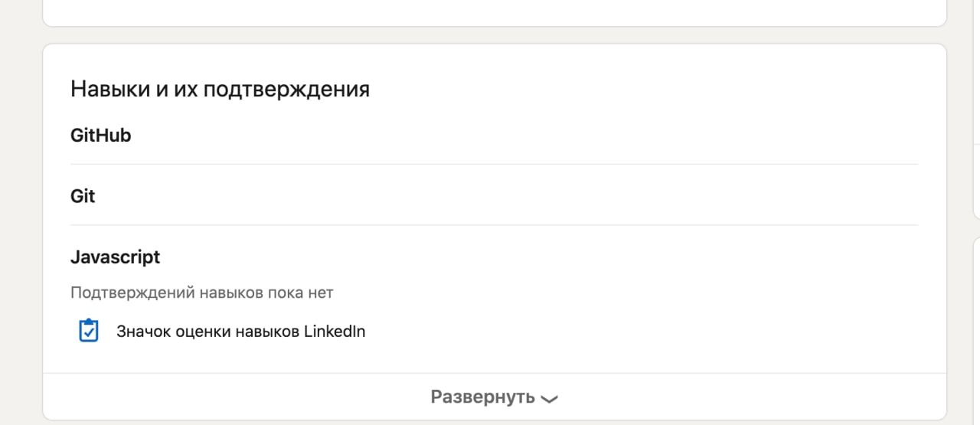The height and width of the screenshot is (425, 980).
Task: Open the Git skill entry
Action: click(83, 196)
